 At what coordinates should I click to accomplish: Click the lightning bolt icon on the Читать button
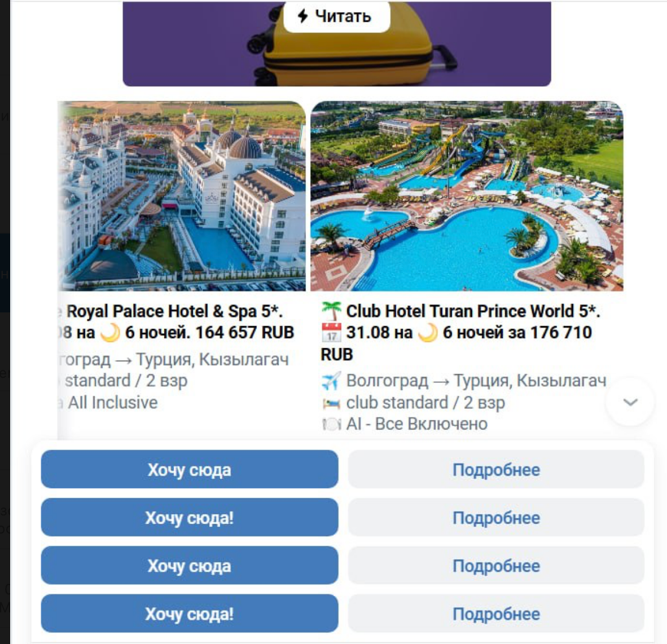pyautogui.click(x=302, y=16)
